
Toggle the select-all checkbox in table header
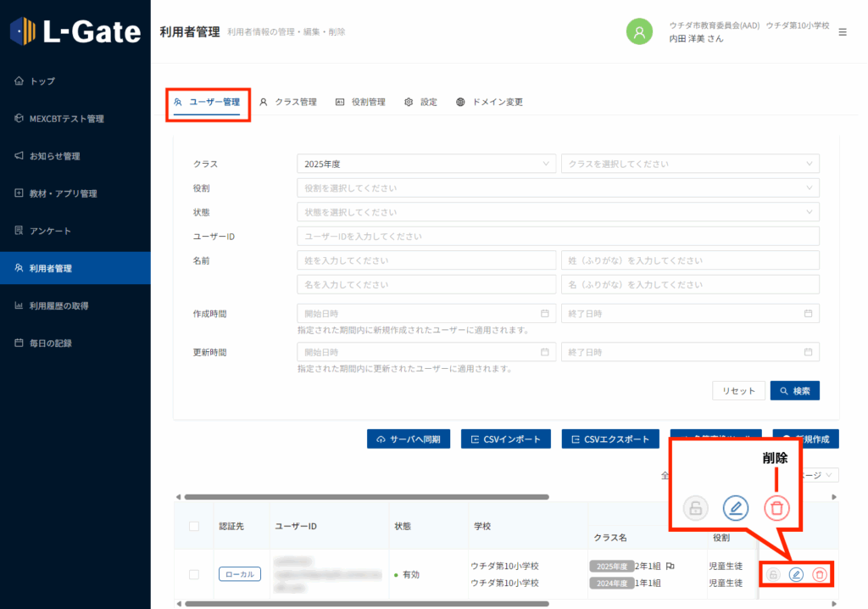click(194, 527)
